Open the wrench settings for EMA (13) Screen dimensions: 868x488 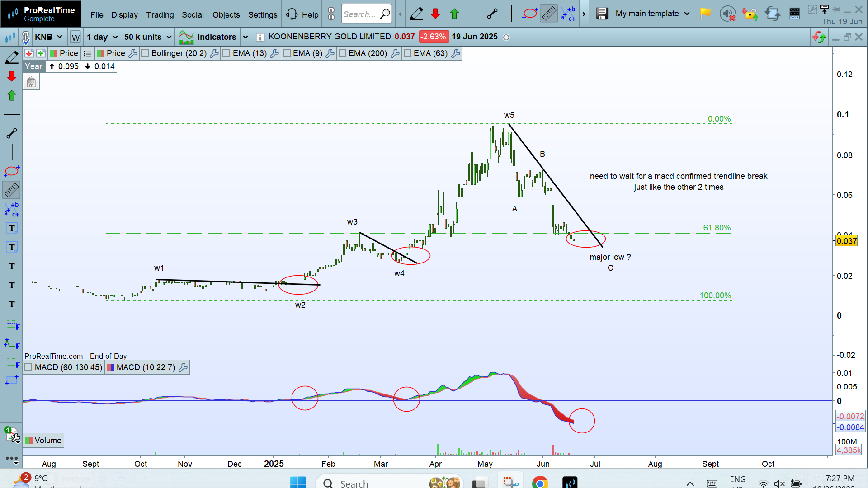(x=274, y=53)
